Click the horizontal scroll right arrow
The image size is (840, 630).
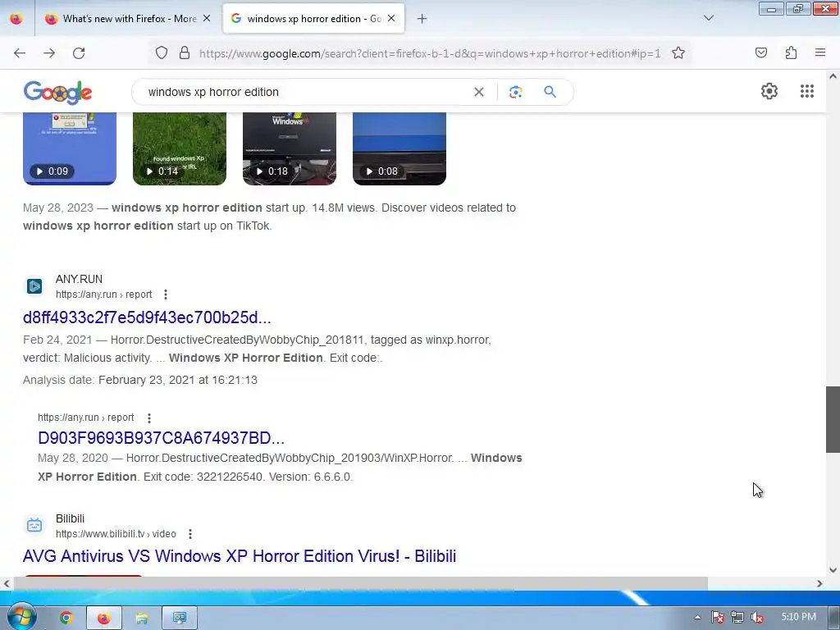click(819, 583)
